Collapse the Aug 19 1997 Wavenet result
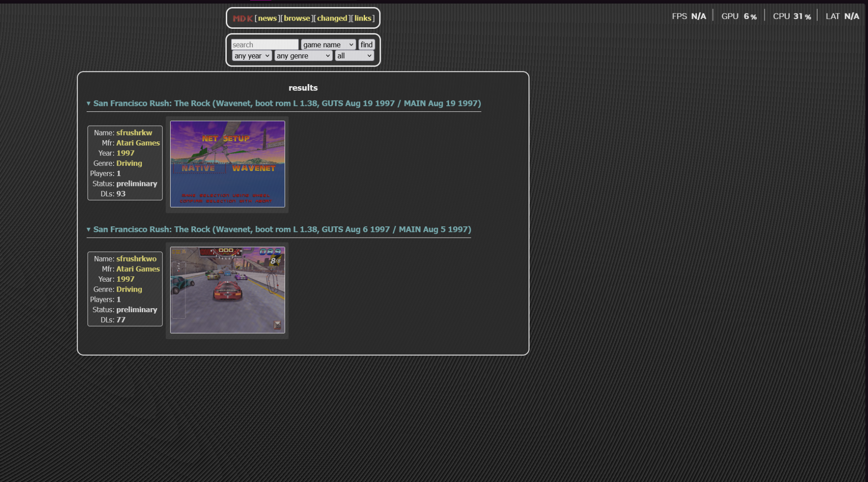This screenshot has height=482, width=868. point(88,104)
